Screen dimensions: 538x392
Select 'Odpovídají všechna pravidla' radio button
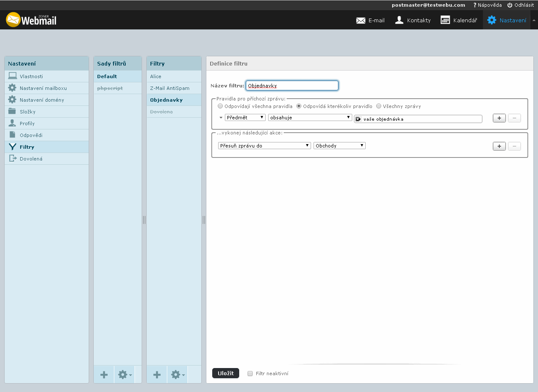tap(220, 106)
